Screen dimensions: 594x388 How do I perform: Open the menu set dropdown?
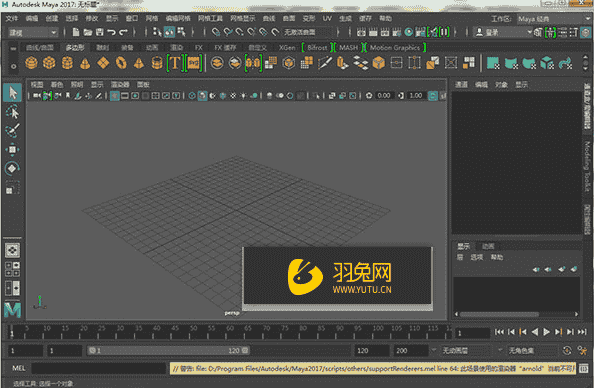(x=33, y=33)
